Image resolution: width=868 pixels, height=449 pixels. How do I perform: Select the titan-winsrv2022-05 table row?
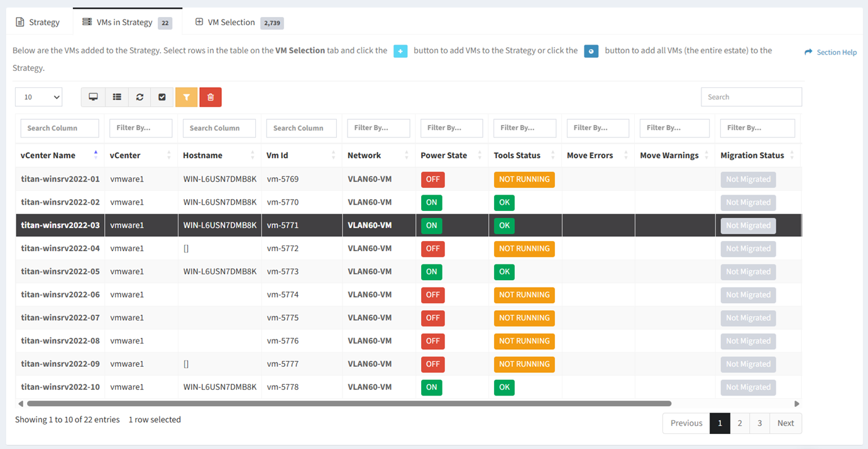[x=409, y=272]
